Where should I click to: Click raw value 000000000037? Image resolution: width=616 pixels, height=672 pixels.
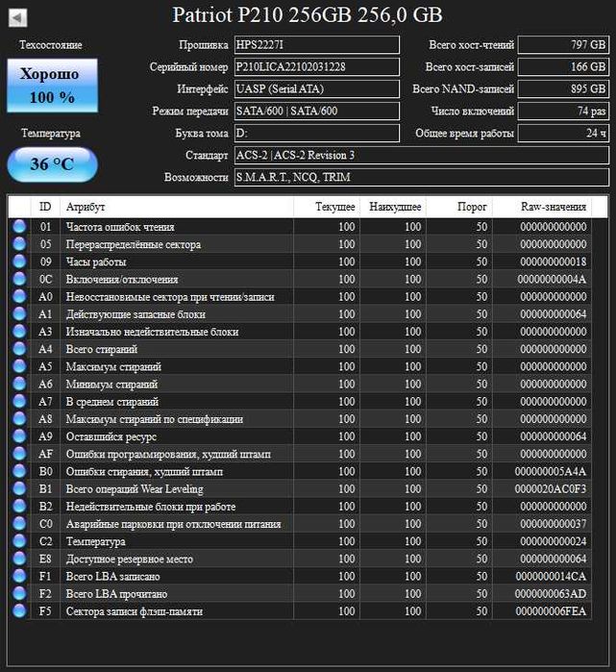coord(553,524)
